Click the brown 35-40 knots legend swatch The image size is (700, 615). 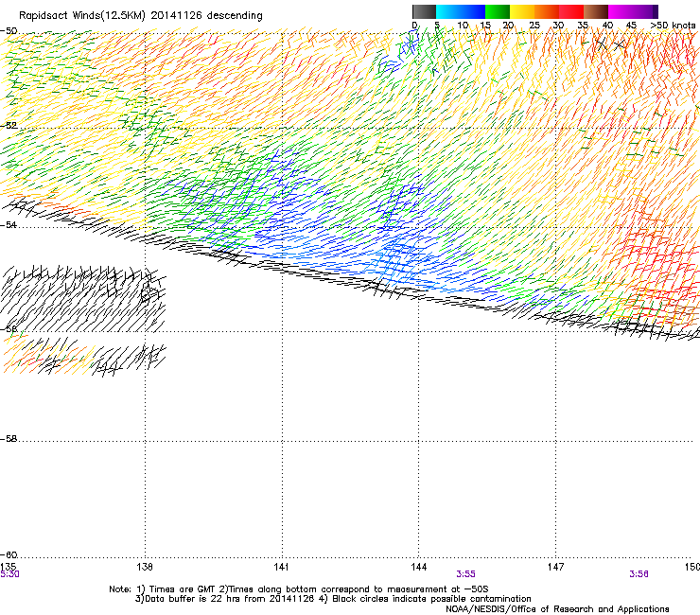click(596, 11)
